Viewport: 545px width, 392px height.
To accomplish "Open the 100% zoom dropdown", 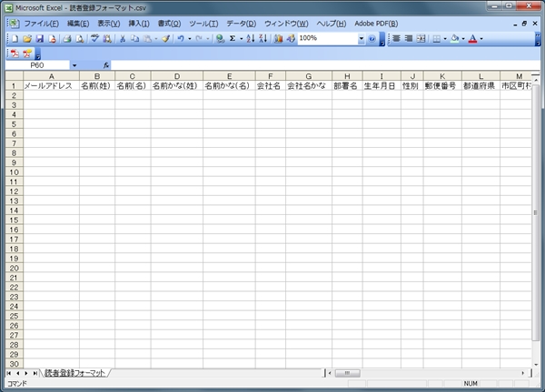I will point(362,38).
